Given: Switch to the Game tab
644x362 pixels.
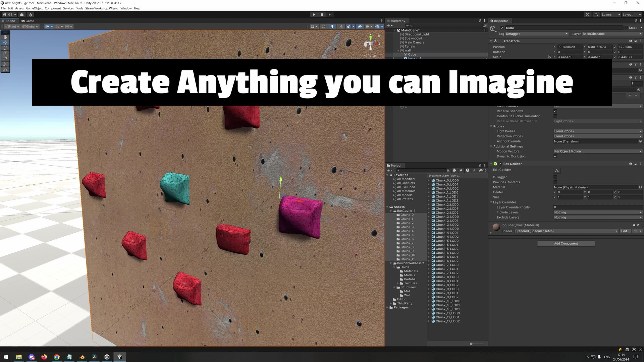Looking at the screenshot, I should pyautogui.click(x=28, y=21).
